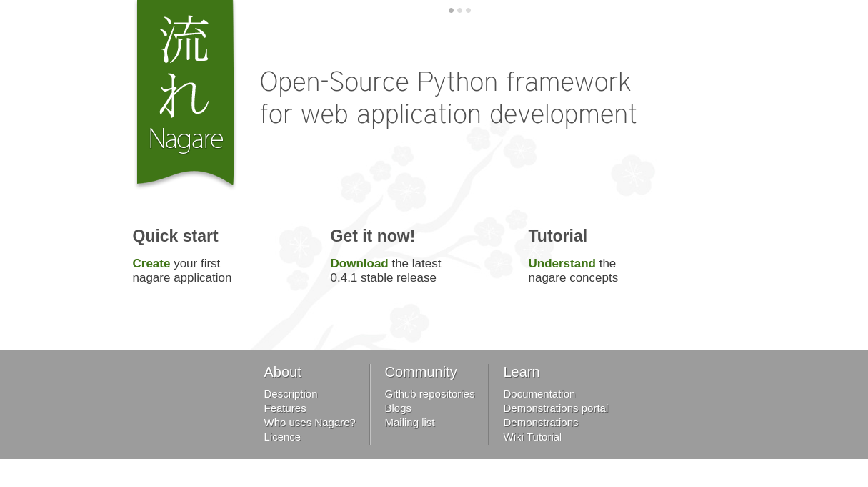Click the 'nagare application' text

click(182, 278)
